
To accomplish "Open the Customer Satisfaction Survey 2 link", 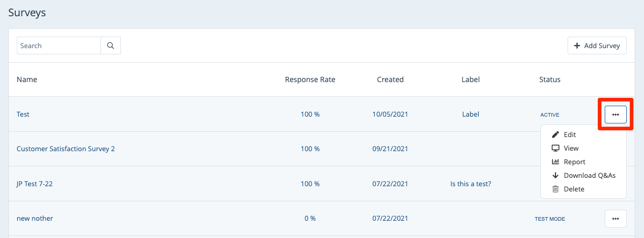I will 65,149.
